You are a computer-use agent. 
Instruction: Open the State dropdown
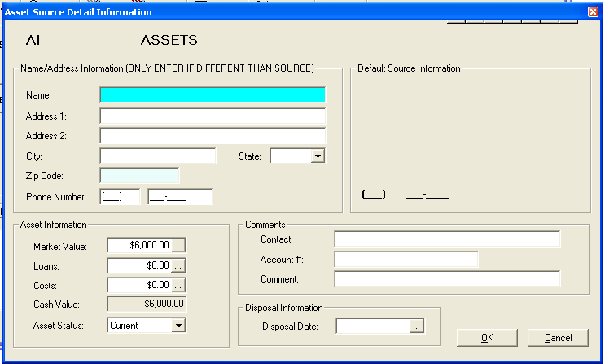coord(318,156)
